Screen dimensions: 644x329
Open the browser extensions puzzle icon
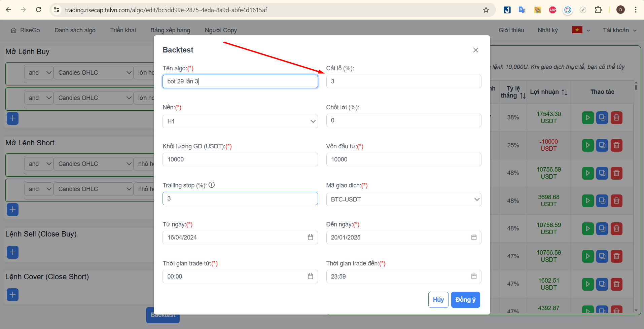click(598, 10)
